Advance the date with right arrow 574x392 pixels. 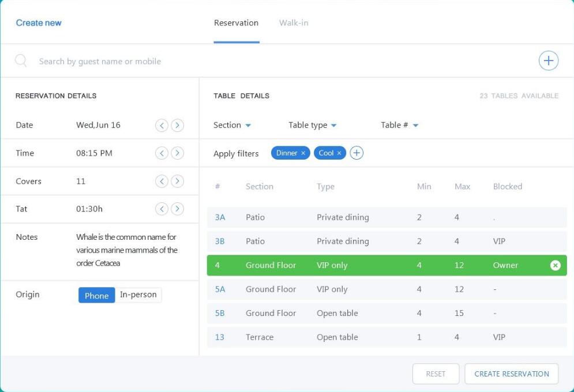coord(178,125)
